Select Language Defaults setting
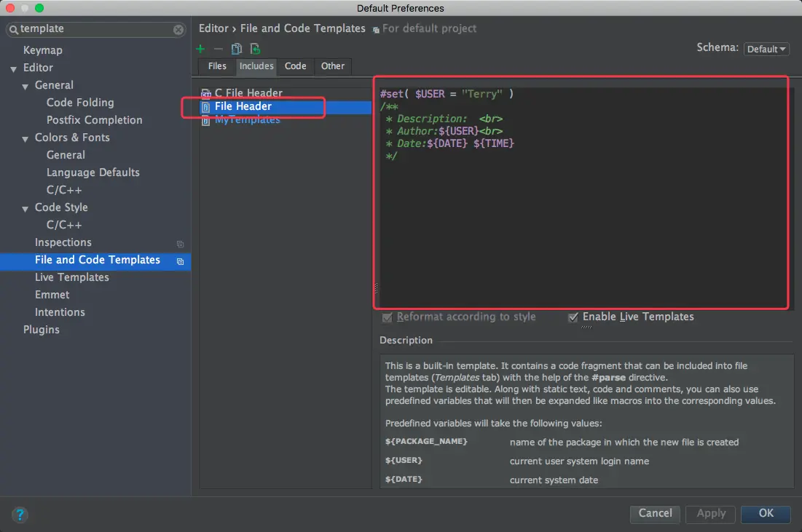 coord(93,172)
